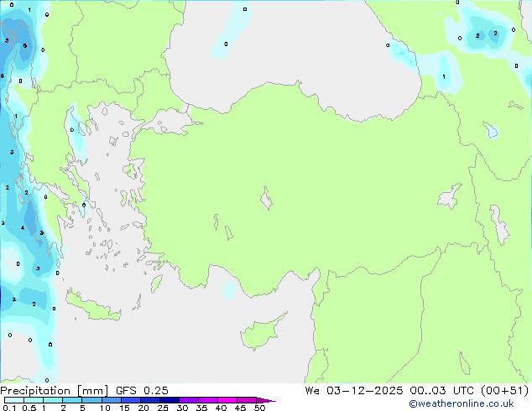Select the 'GFS 0.25' model label
Viewport: 532px width, 411px height.
(x=142, y=391)
